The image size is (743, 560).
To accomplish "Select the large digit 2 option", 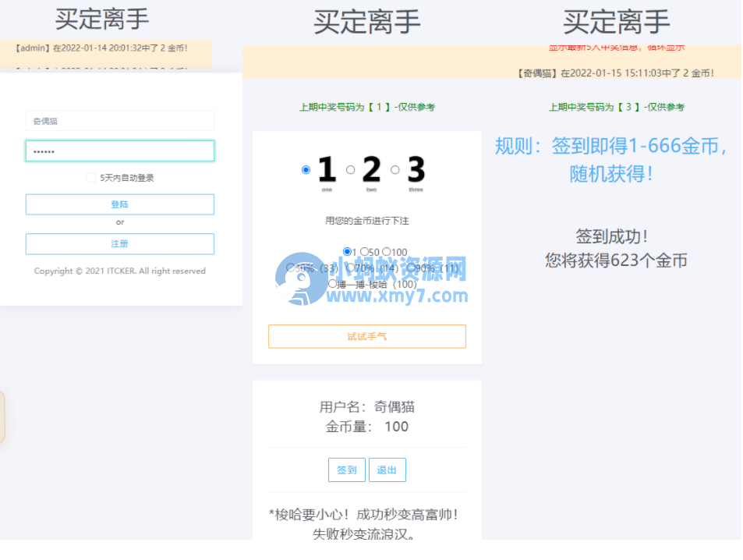I will point(350,170).
